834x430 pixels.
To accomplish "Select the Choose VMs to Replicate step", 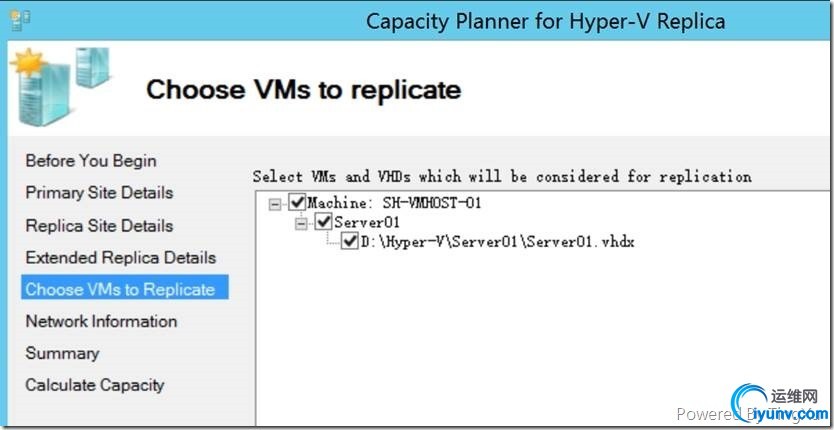I will (x=120, y=289).
